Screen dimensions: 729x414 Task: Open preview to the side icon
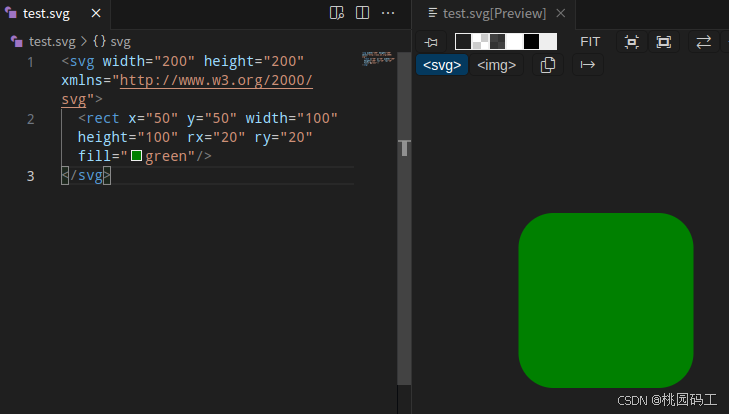tap(337, 13)
